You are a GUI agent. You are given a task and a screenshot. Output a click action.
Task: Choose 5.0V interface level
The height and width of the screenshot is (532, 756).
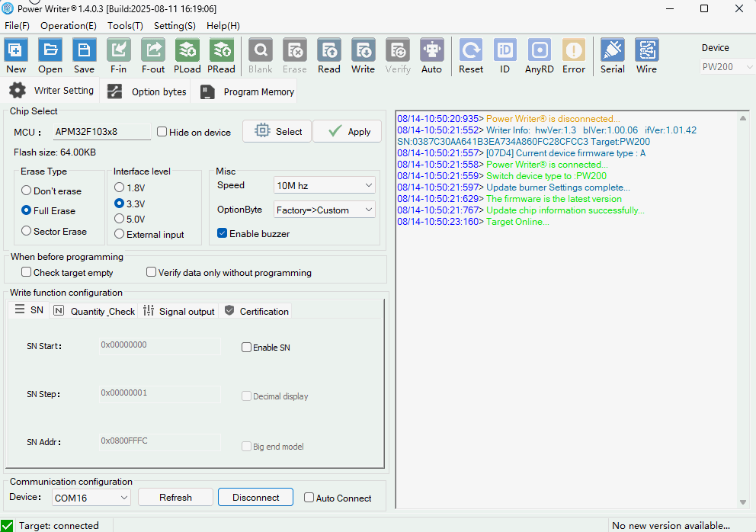119,219
